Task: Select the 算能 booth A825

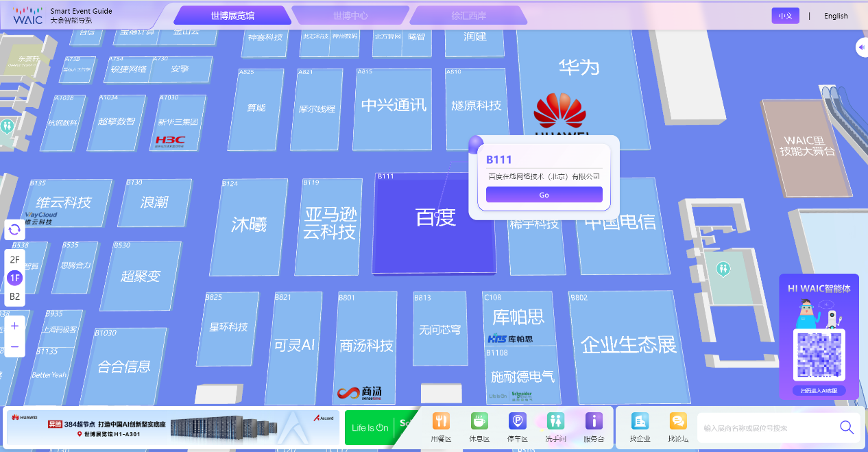Action: click(256, 108)
